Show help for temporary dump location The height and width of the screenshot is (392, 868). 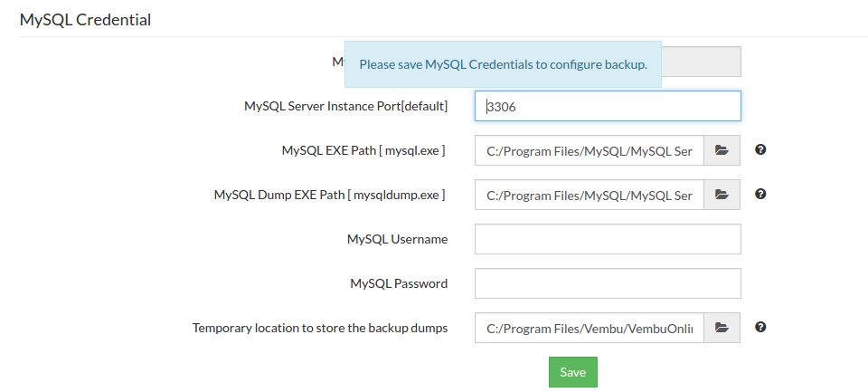click(x=760, y=327)
